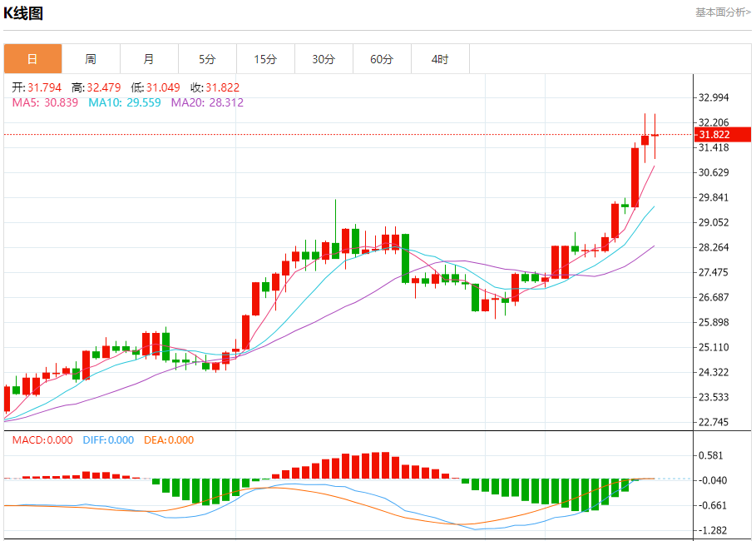Click the MA5: 30.839 label
The width and height of the screenshot is (756, 541).
coord(45,102)
